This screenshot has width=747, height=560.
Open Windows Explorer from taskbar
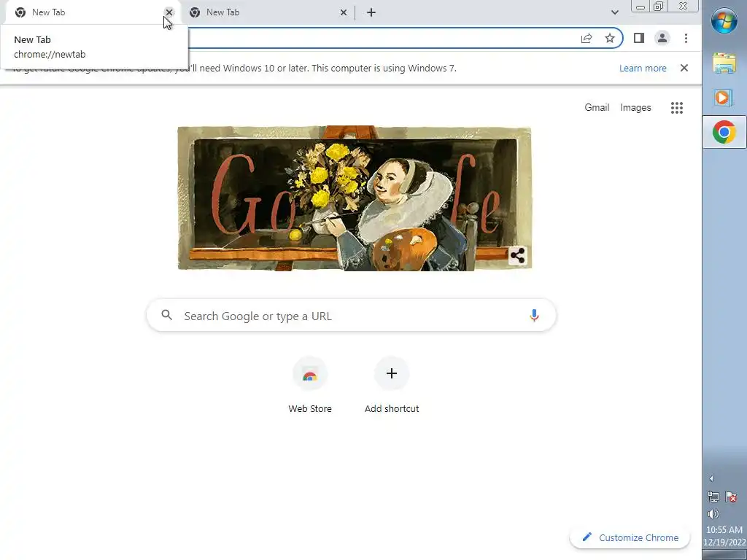coord(724,63)
